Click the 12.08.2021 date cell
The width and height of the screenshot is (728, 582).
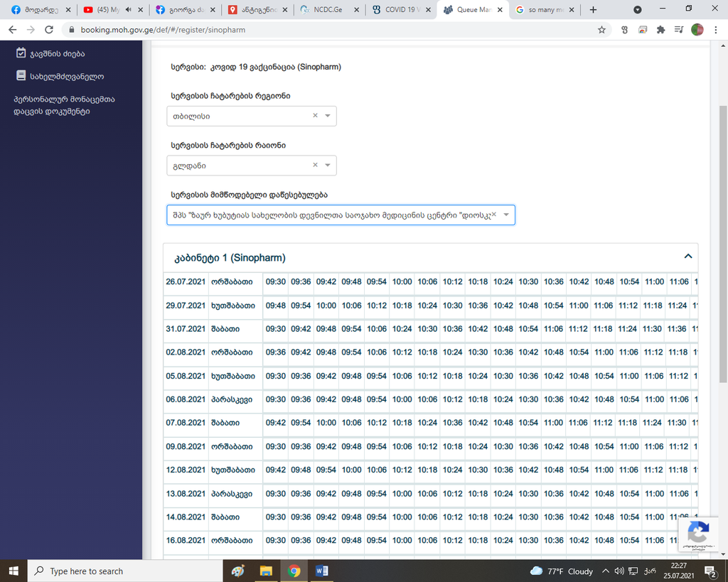(x=186, y=470)
